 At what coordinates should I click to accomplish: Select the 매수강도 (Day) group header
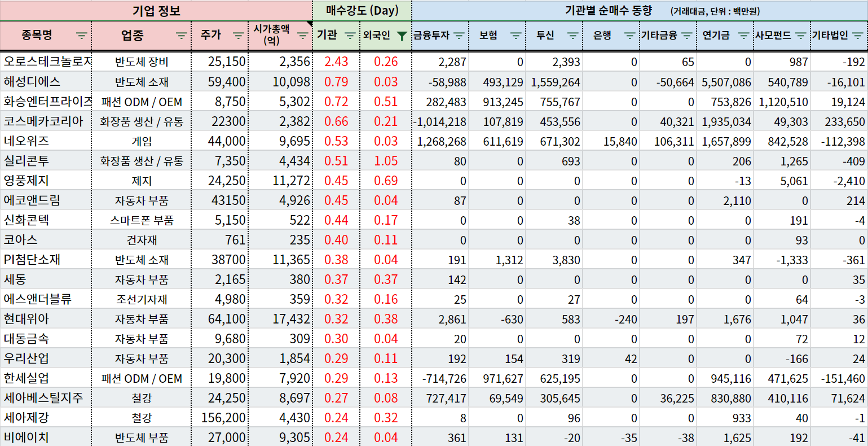click(x=362, y=11)
